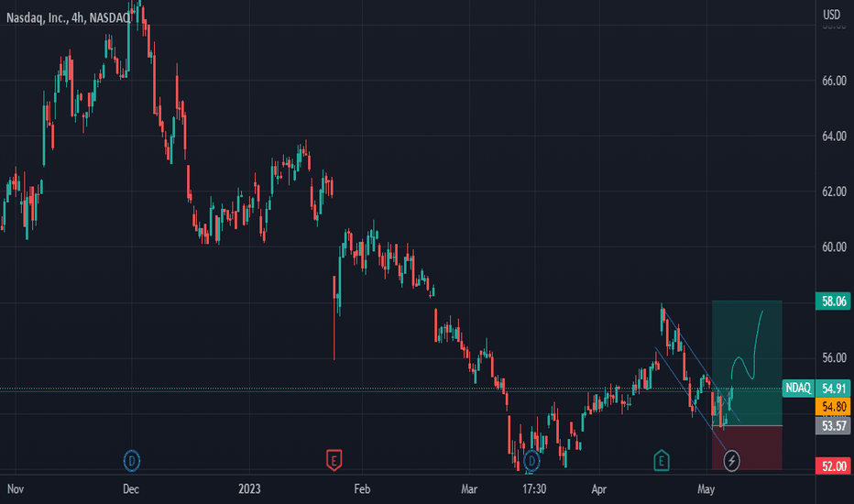Viewport: 854px width, 504px height.
Task: Click the blue dividend icon near 17:30
Action: click(x=531, y=461)
